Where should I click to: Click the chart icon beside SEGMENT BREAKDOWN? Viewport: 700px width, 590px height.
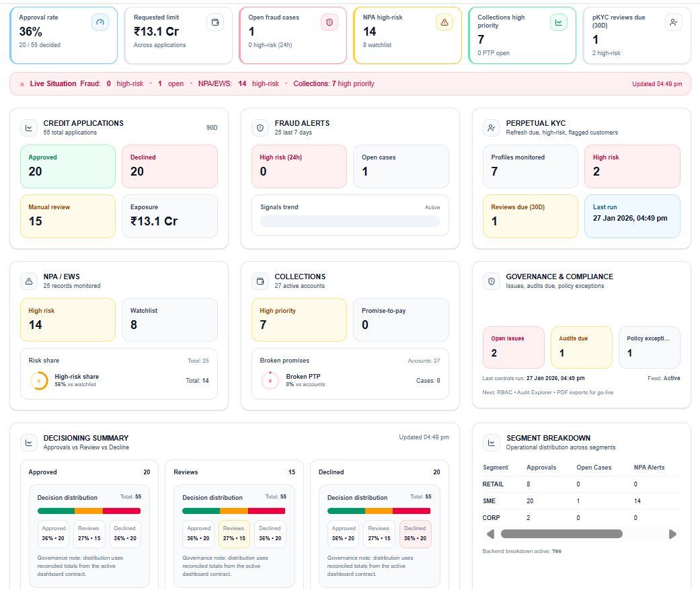pyautogui.click(x=492, y=442)
